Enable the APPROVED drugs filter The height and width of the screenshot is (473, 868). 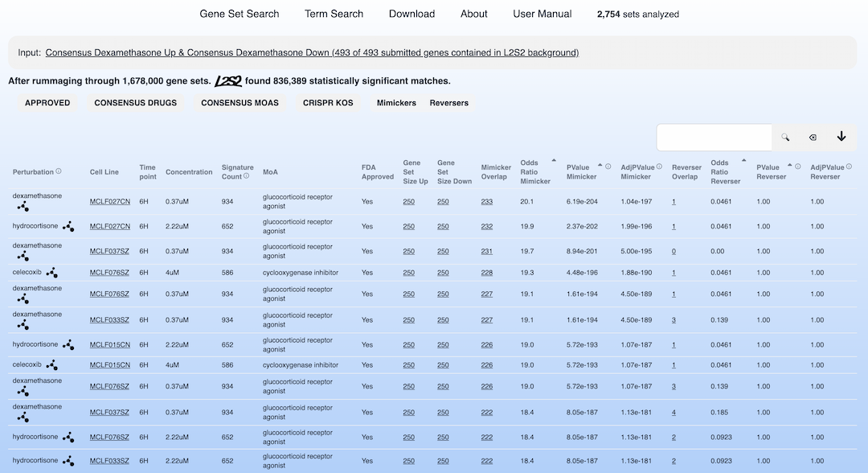pos(47,103)
